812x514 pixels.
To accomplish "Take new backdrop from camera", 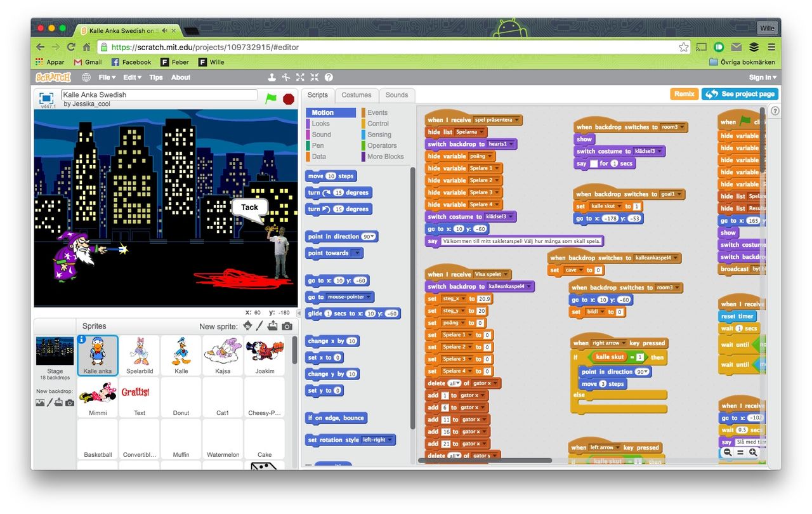I will [70, 402].
